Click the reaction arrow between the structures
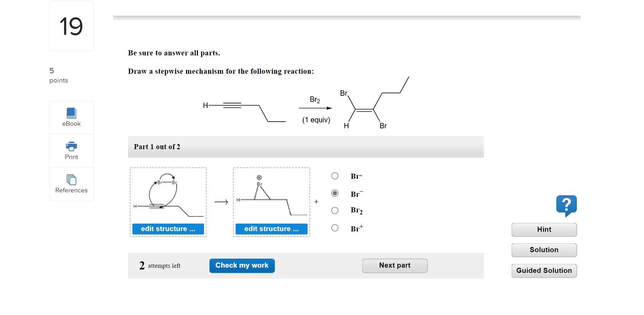The height and width of the screenshot is (315, 644). [x=221, y=202]
